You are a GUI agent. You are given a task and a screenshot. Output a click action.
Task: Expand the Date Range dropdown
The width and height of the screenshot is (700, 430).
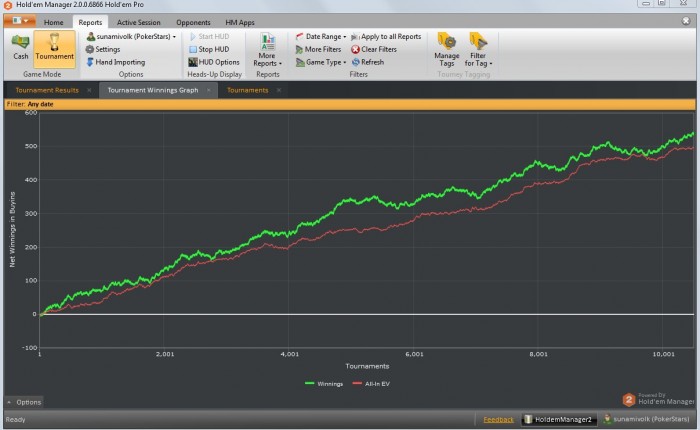[321, 37]
